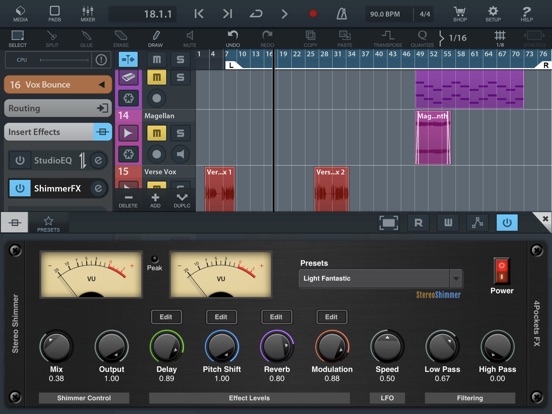Screen dimensions: 552x414
Task: Reorder StudioEQ with its arrows icon
Action: point(82,161)
